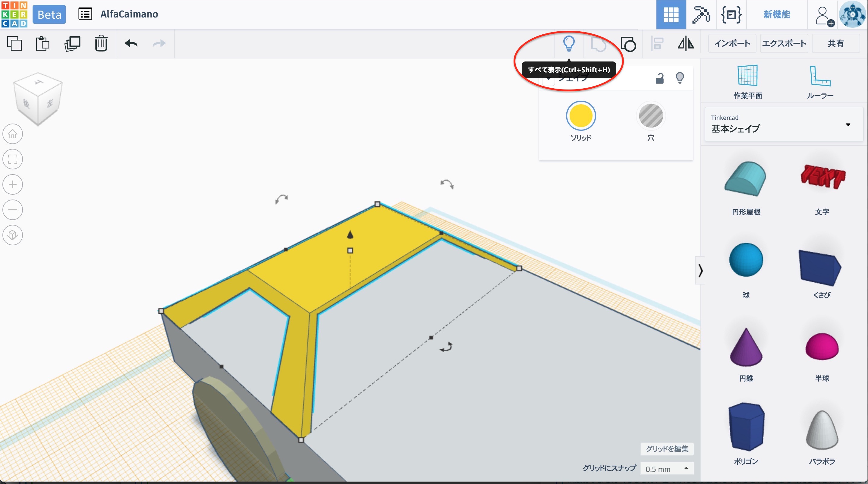868x484 pixels.
Task: Click the mirror flip tool icon
Action: point(686,44)
